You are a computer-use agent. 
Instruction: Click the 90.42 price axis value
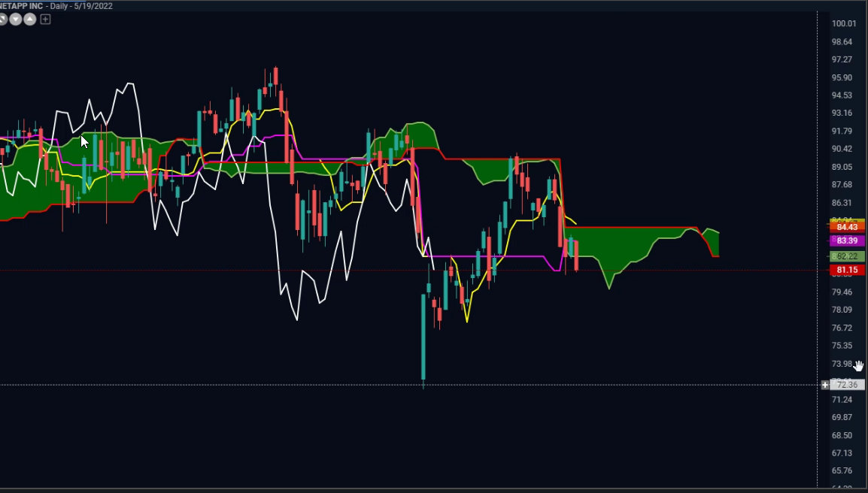pos(842,149)
